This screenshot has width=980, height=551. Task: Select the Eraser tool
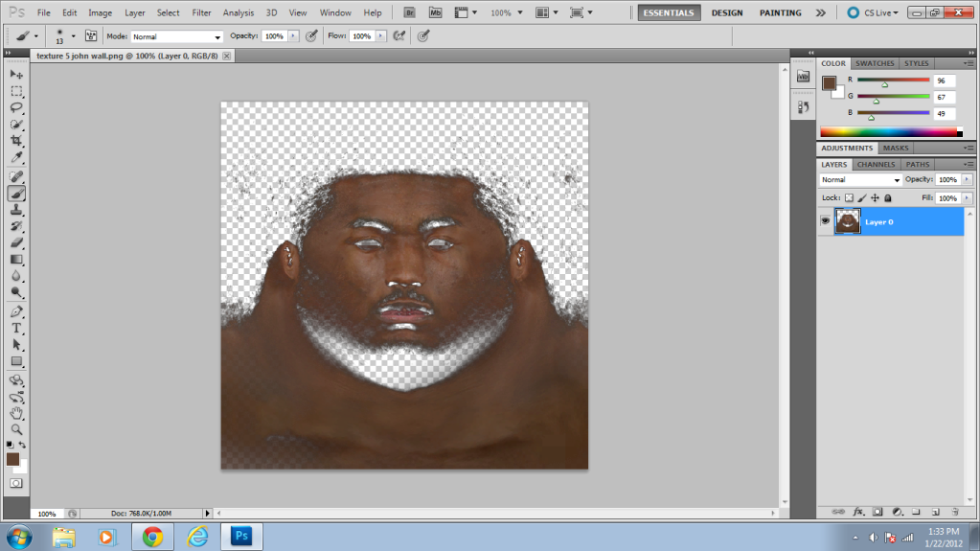pos(16,243)
